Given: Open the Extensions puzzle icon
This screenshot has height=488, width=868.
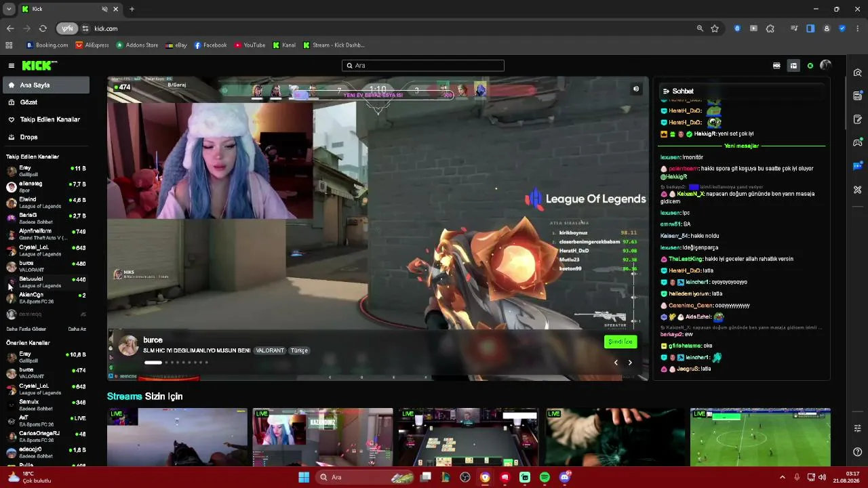Looking at the screenshot, I should coord(770,28).
